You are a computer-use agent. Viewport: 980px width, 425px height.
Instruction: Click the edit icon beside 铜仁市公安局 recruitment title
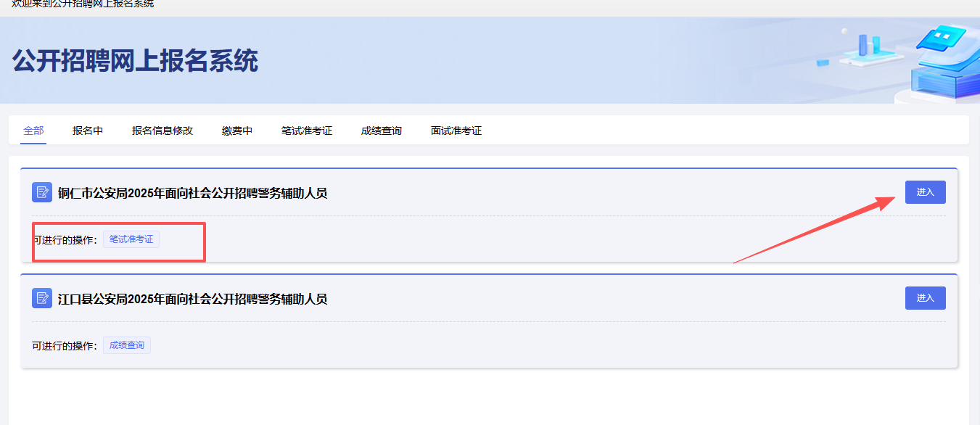42,192
